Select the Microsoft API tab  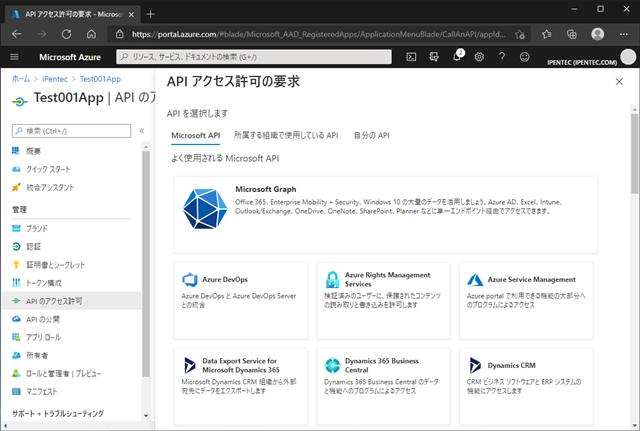[196, 136]
